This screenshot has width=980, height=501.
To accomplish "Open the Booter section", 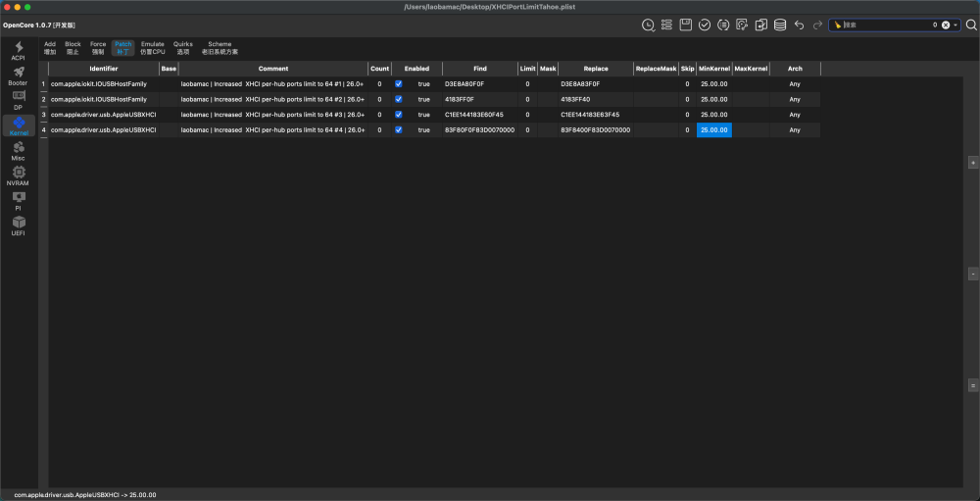I will tap(19, 76).
